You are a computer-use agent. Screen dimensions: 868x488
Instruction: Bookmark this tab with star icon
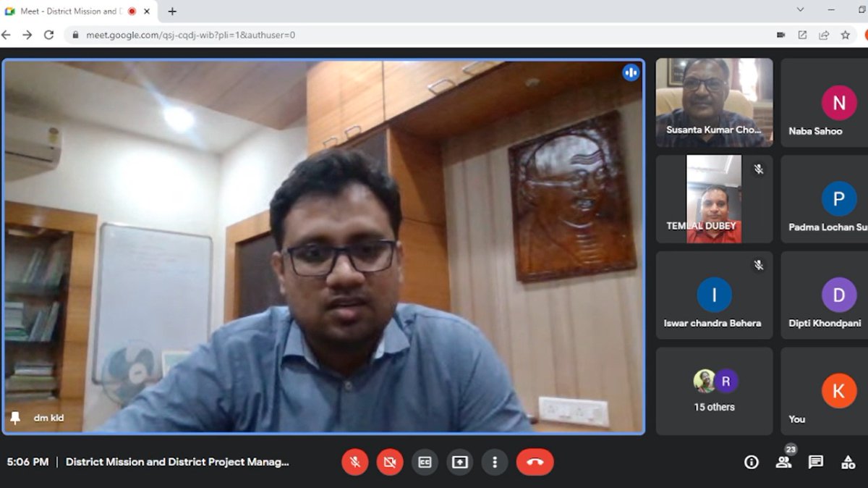(845, 35)
